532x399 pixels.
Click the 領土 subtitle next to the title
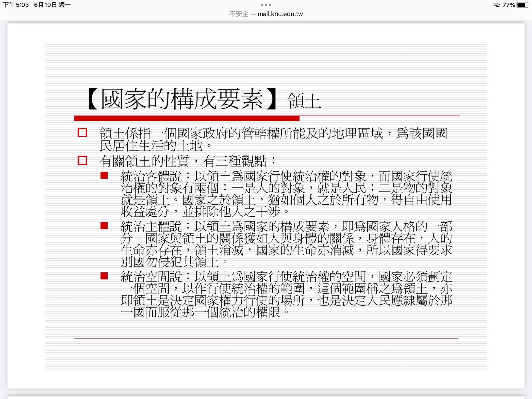304,101
